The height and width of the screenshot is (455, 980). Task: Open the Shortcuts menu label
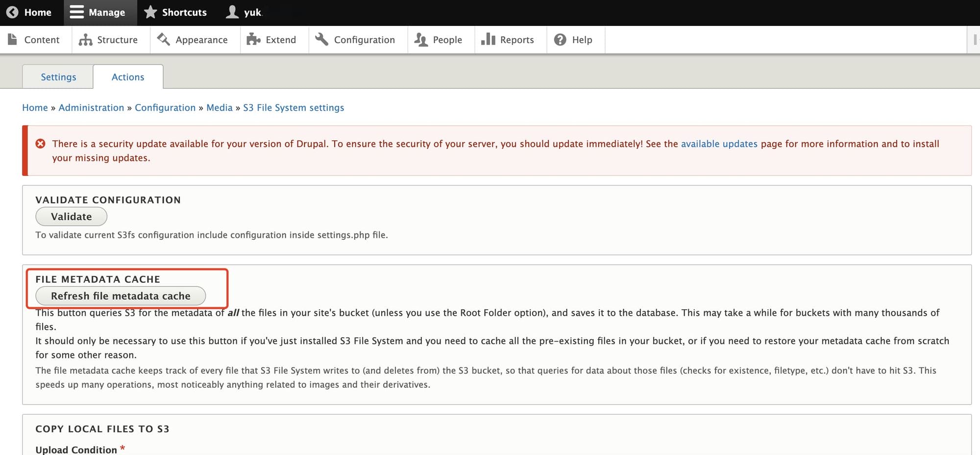pos(184,12)
